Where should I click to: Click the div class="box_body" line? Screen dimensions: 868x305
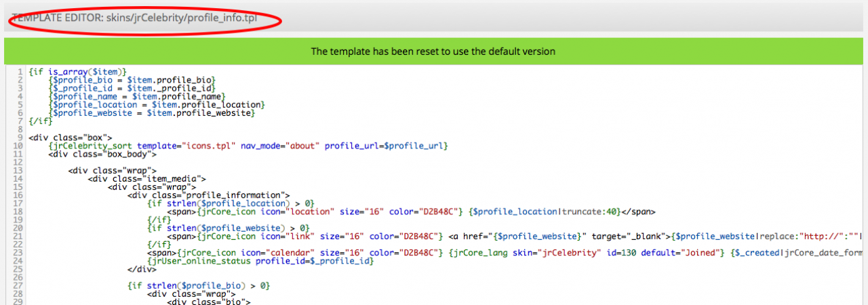coord(102,154)
